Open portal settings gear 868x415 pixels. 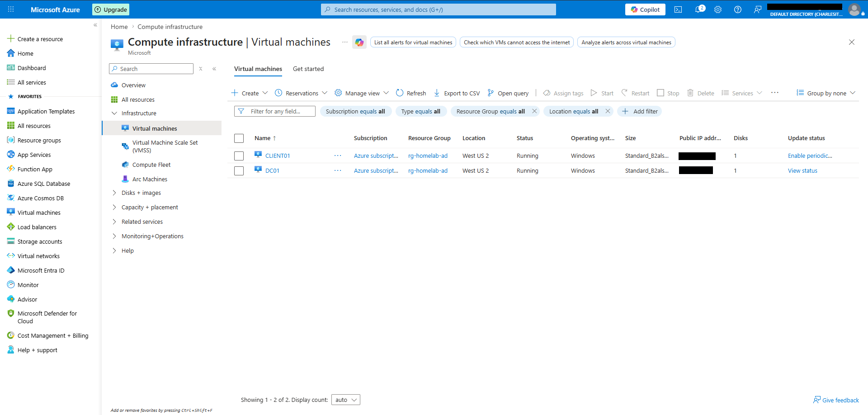[718, 9]
